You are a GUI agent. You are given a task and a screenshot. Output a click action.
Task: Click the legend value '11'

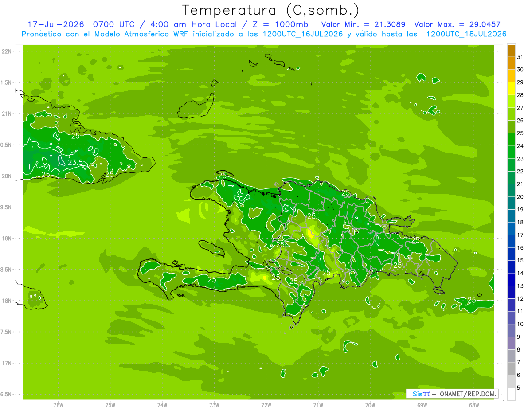point(520,311)
